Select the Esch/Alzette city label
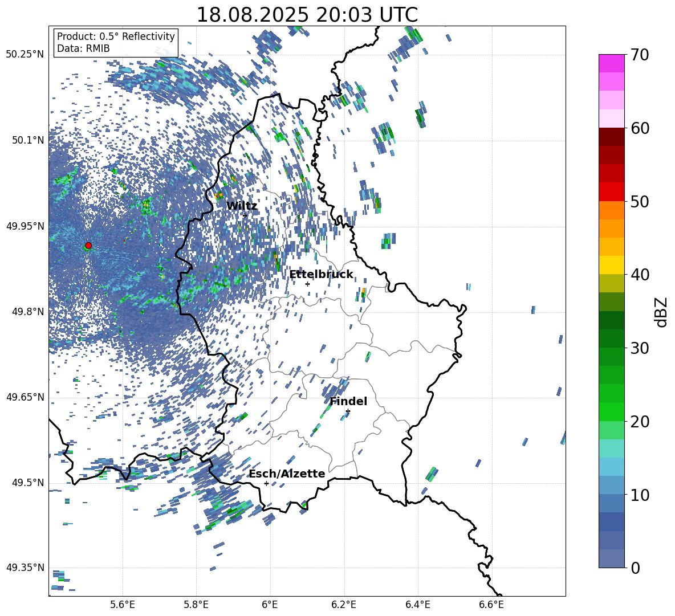This screenshot has width=675, height=616. coord(287,474)
